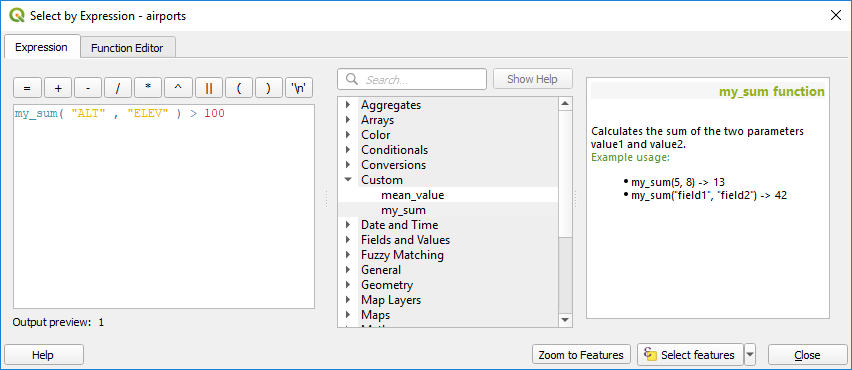
Task: Insert a closing parenthesis
Action: tap(269, 88)
